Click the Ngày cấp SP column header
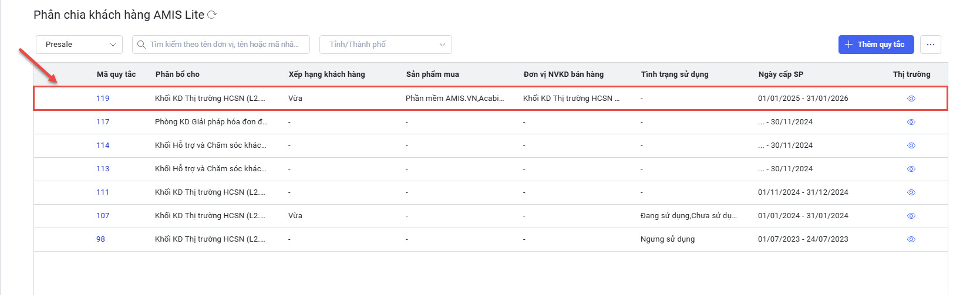This screenshot has width=980, height=295. pyautogui.click(x=780, y=74)
